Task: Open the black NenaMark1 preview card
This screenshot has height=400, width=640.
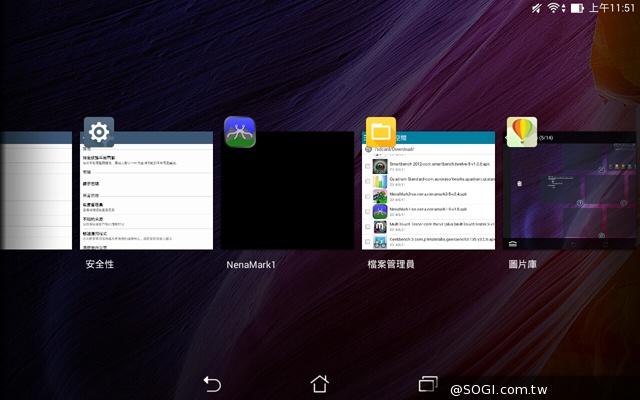Action: (287, 191)
